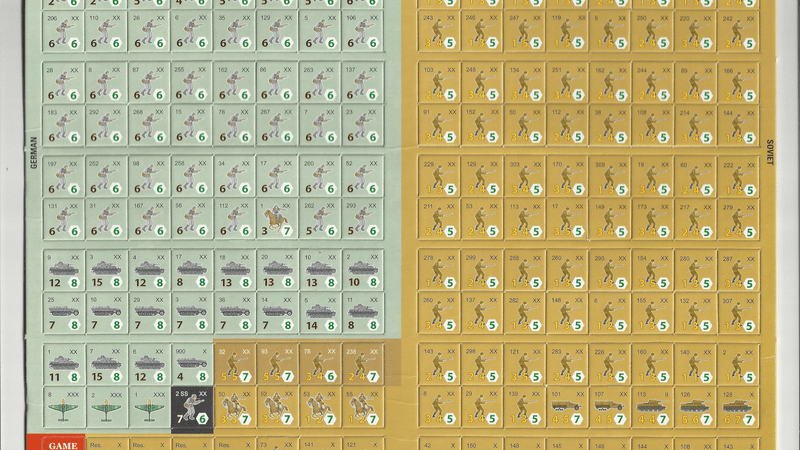800x450 pixels.
Task: Select Soviet tank counter 113
Action: coord(653,406)
